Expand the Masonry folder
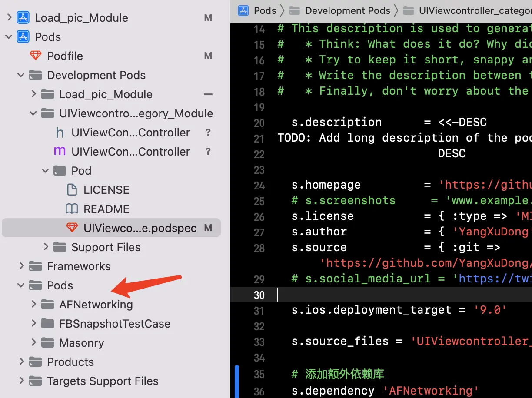 pyautogui.click(x=33, y=343)
